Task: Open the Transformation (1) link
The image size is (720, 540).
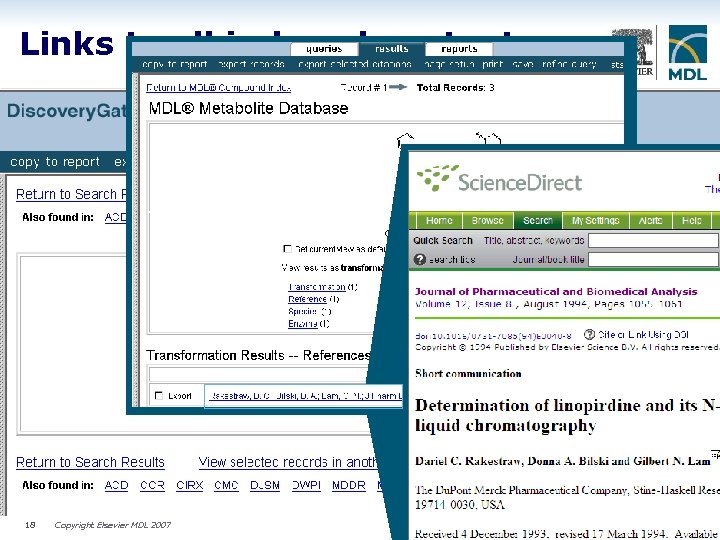Action: point(317,287)
